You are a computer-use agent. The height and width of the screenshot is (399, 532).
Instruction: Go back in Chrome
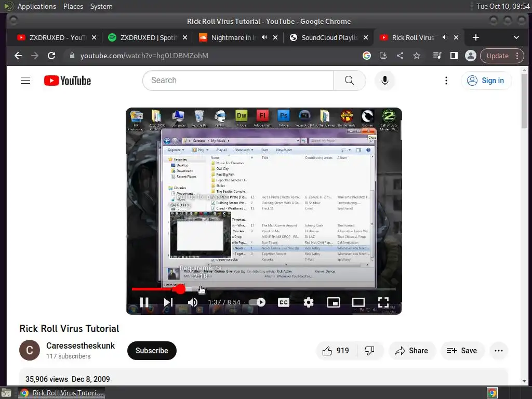(18, 56)
